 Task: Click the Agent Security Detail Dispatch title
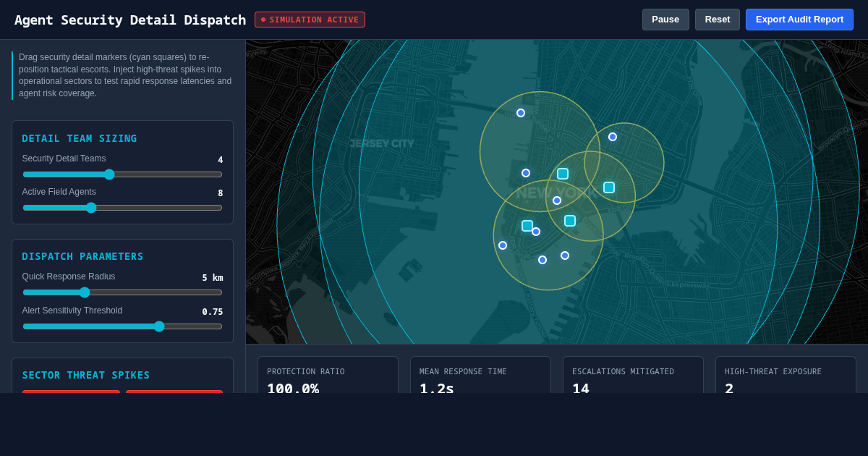point(130,20)
